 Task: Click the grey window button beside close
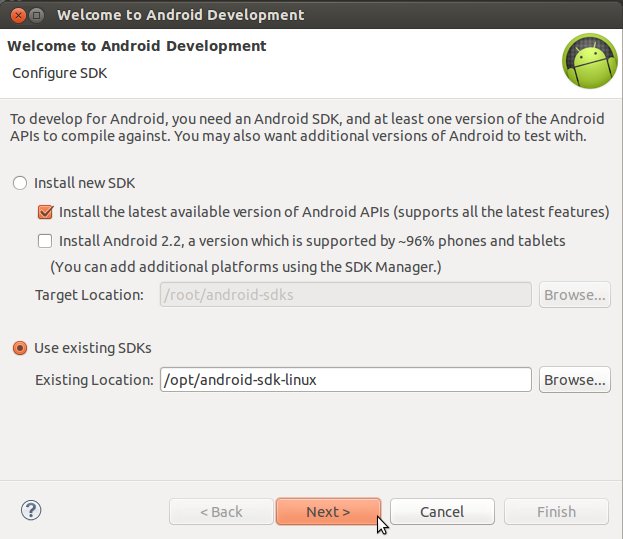coord(37,15)
